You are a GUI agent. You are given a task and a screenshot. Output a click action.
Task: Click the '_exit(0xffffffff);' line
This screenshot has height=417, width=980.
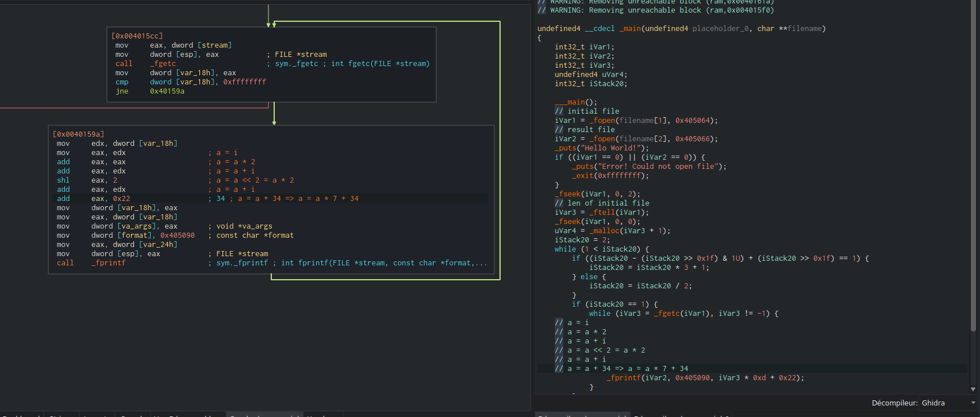coord(610,175)
